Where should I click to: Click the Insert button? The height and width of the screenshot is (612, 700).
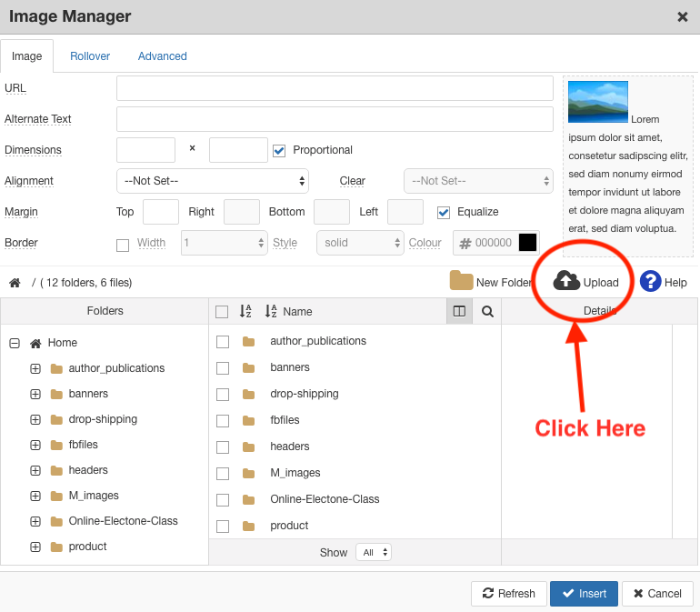pos(584,594)
